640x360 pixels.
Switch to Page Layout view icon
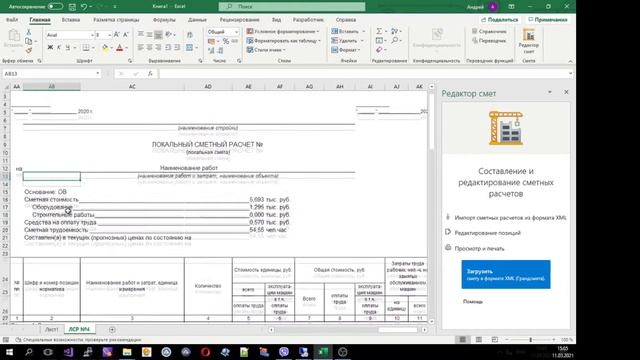pos(478,340)
